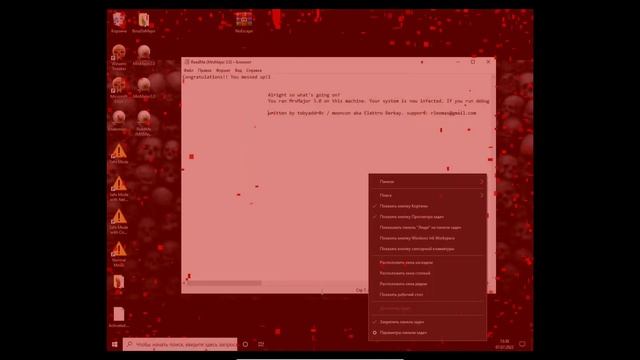
Task: Choose Показать рабочий стол
Action: coord(427,294)
